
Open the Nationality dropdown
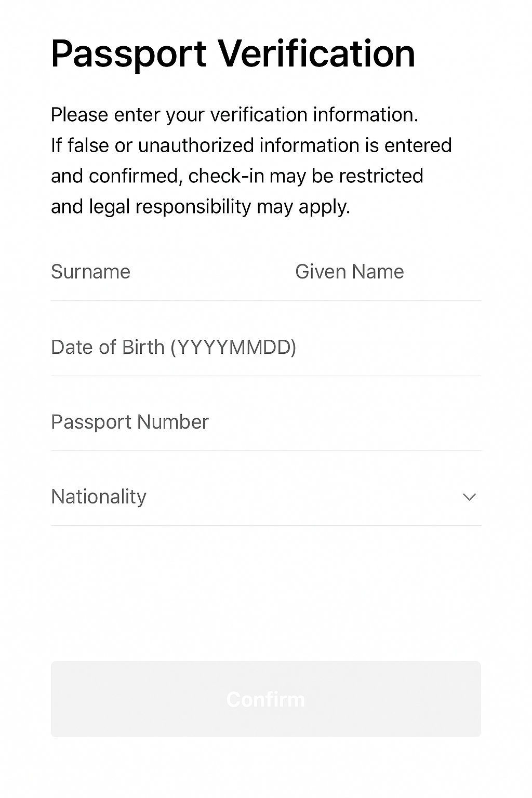pos(265,497)
